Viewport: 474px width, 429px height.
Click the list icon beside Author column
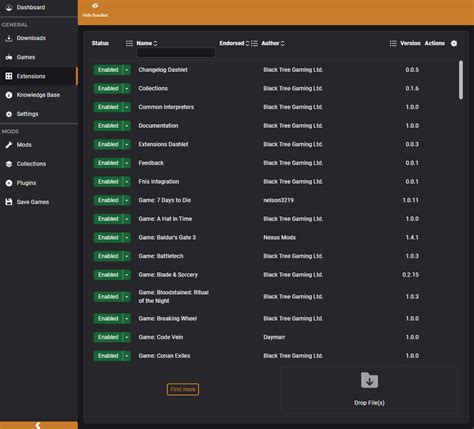click(254, 43)
